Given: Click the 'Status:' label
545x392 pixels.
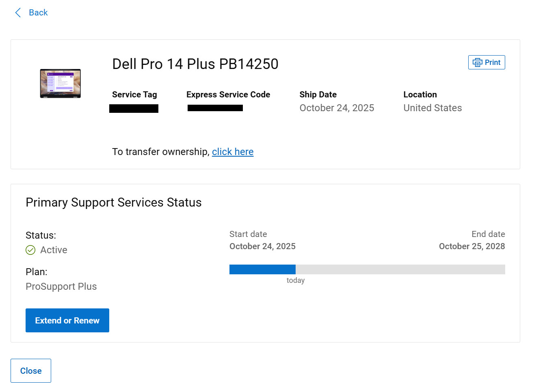Looking at the screenshot, I should (41, 235).
